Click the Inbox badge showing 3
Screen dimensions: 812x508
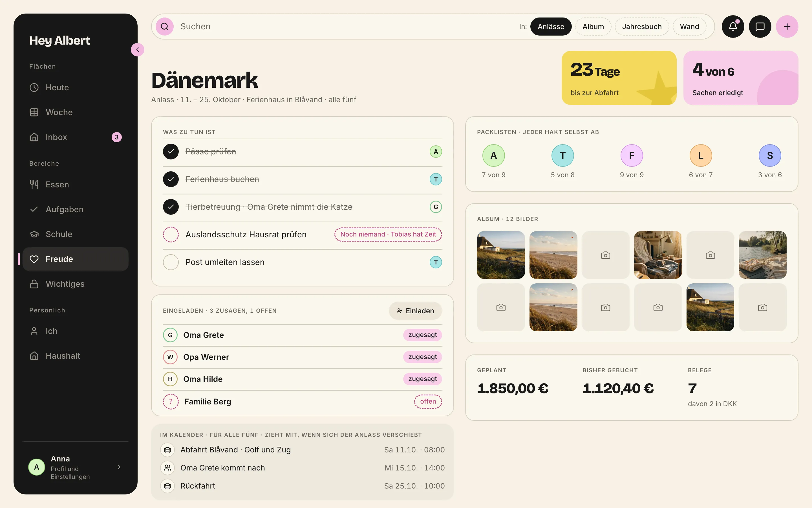(116, 137)
